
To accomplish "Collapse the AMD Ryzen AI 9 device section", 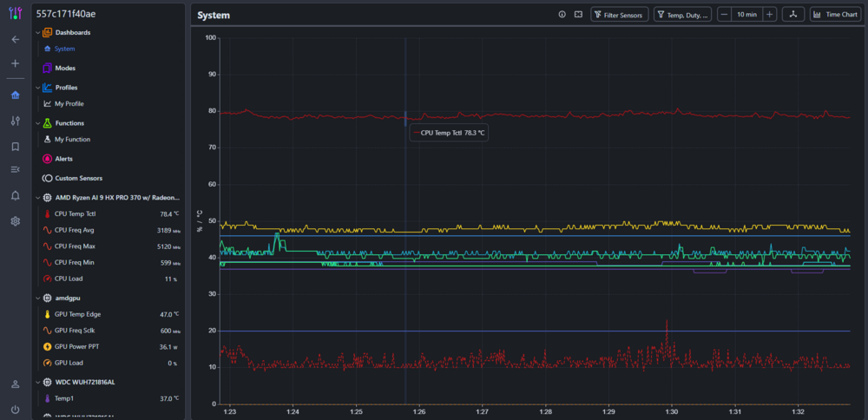I will point(37,198).
